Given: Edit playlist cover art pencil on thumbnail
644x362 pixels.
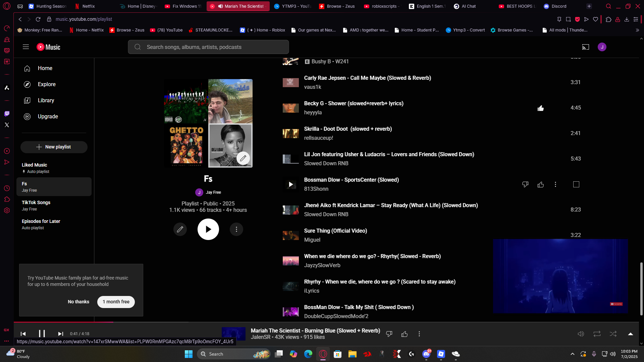Looking at the screenshot, I should point(243,158).
